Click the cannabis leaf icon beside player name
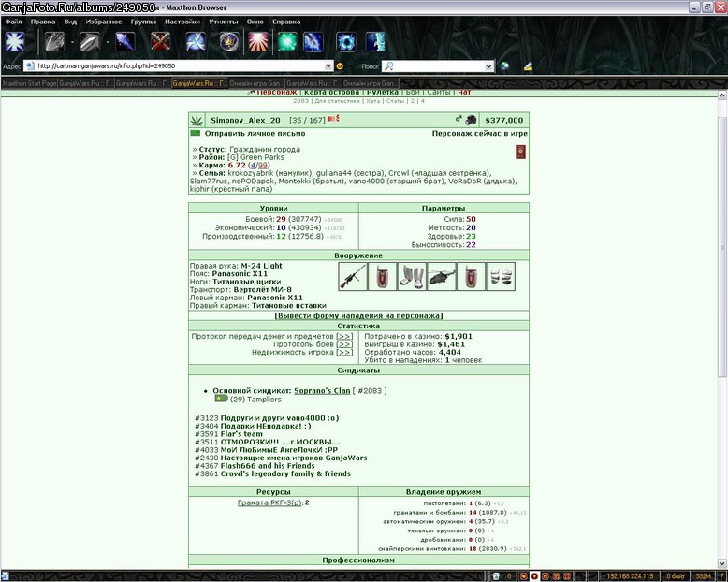 point(197,120)
